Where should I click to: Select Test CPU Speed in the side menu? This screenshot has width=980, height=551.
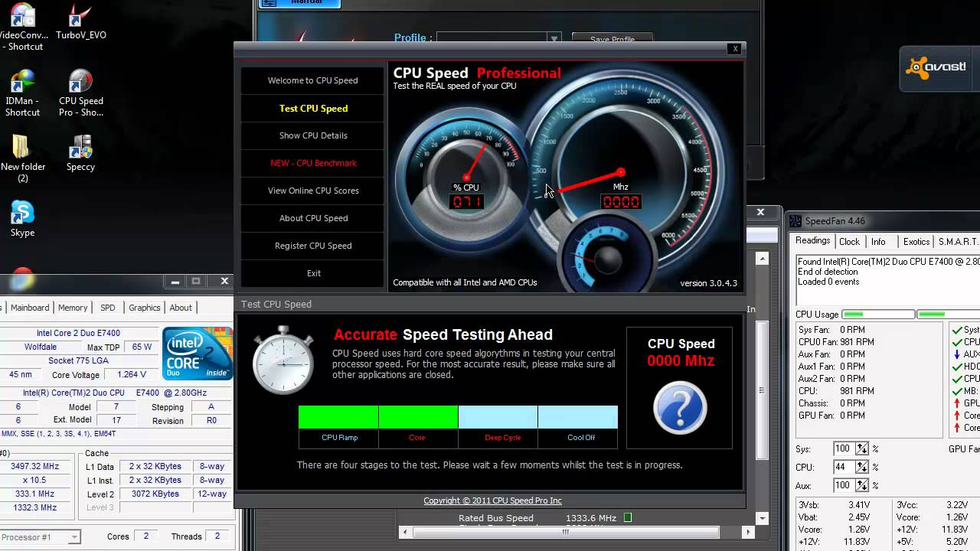[x=312, y=108]
